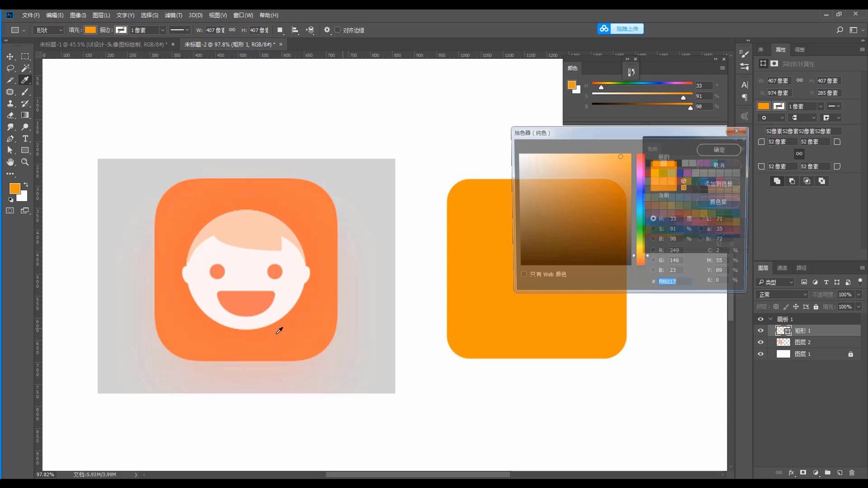This screenshot has width=868, height=488.
Task: Click the delete layer trash icon
Action: pyautogui.click(x=852, y=473)
